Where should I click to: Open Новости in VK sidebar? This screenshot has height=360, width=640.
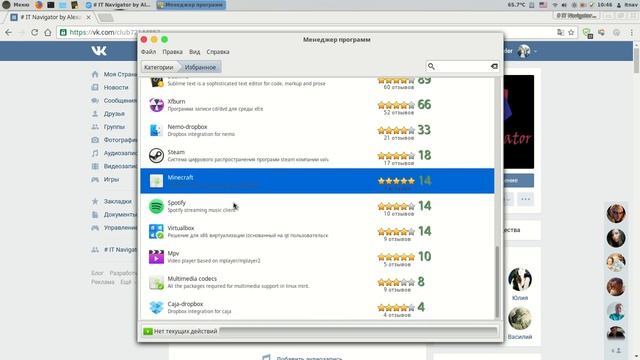click(x=116, y=87)
